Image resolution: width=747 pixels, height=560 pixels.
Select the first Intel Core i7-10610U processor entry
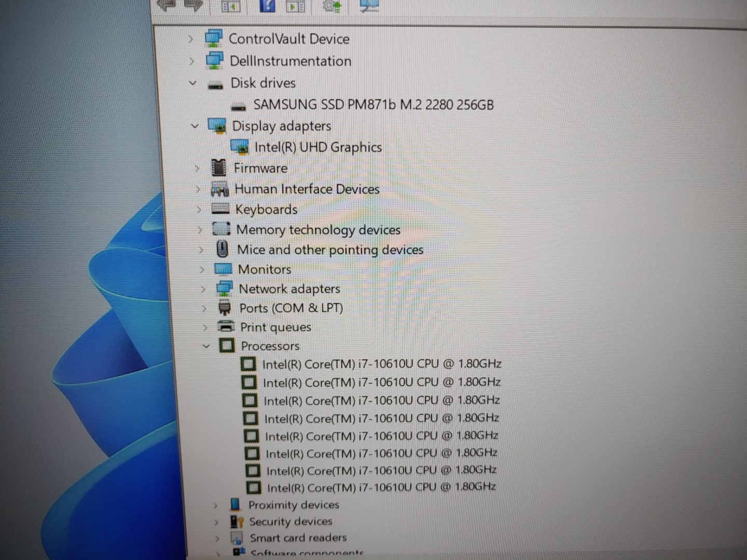pyautogui.click(x=381, y=364)
